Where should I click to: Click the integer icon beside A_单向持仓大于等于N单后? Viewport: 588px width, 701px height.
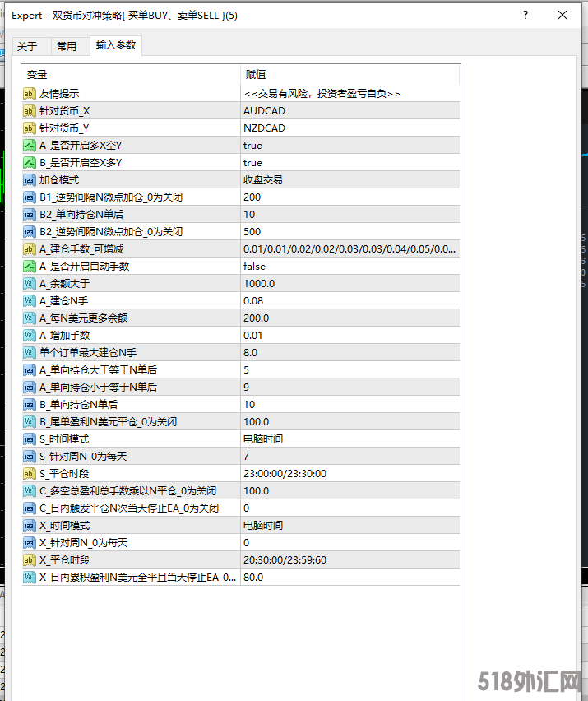coord(29,370)
